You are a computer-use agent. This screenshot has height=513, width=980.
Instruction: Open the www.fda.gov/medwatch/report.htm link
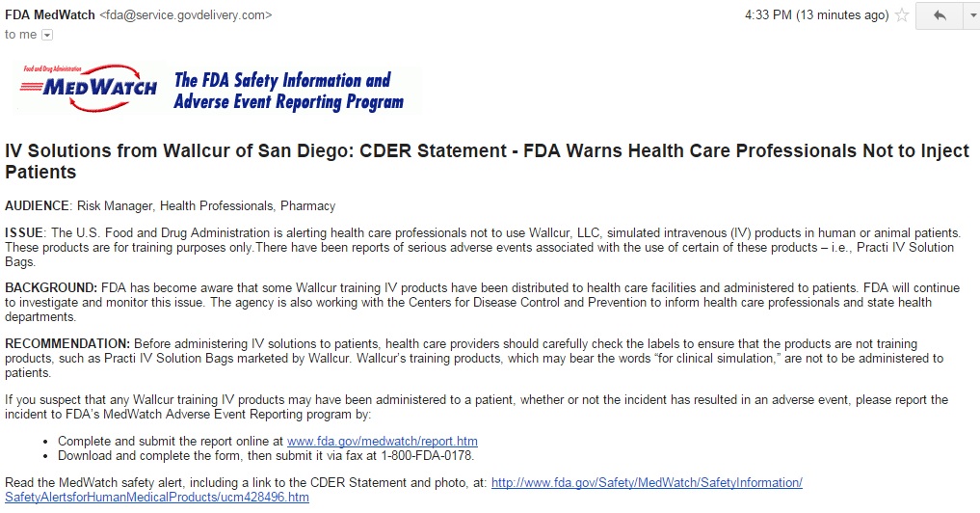coord(383,441)
